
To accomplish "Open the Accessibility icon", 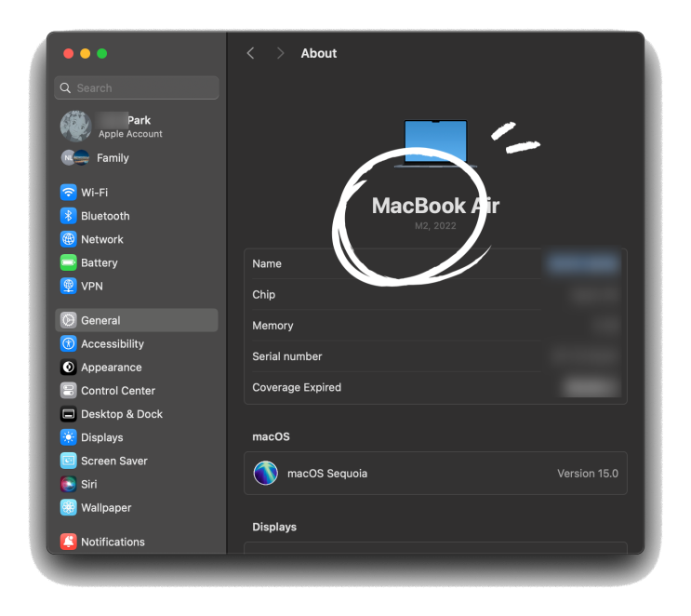I will coord(68,343).
